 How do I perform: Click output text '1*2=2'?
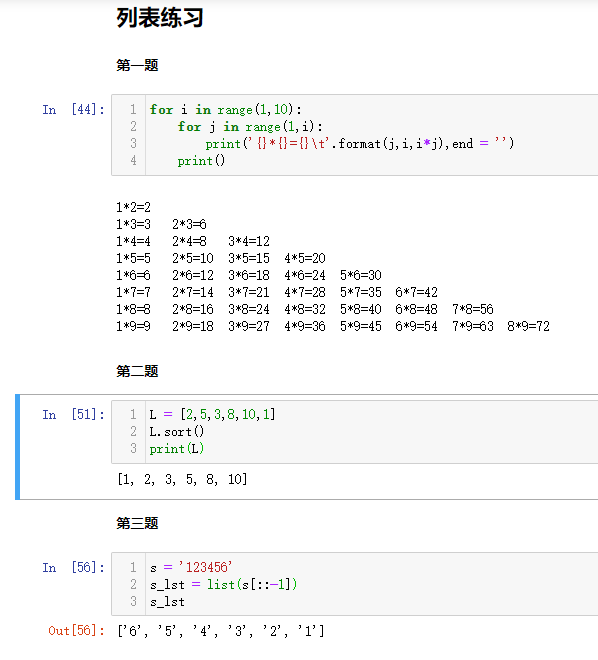133,207
